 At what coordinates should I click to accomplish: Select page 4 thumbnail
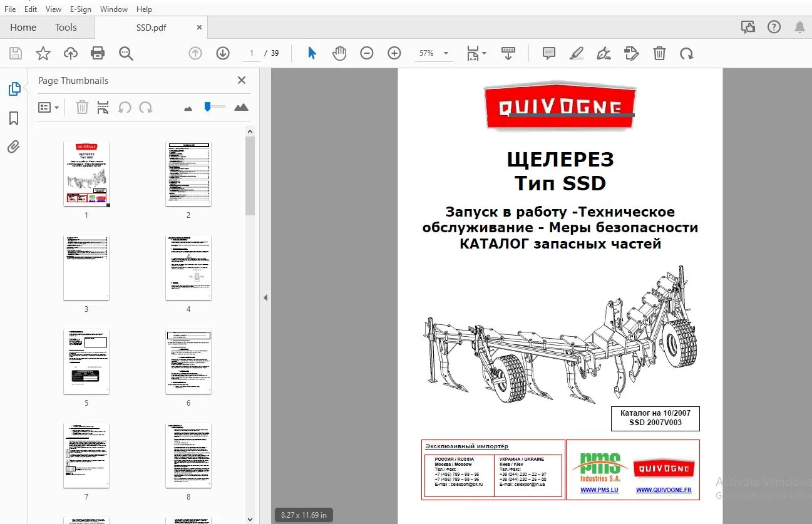(188, 268)
